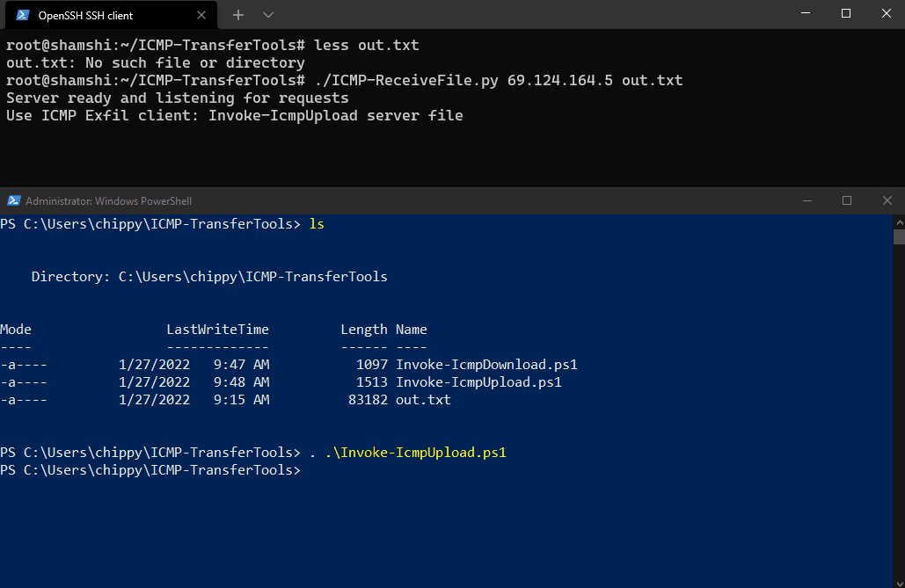This screenshot has width=905, height=588.
Task: Close the OpenSSH terminal window
Action: [x=887, y=13]
